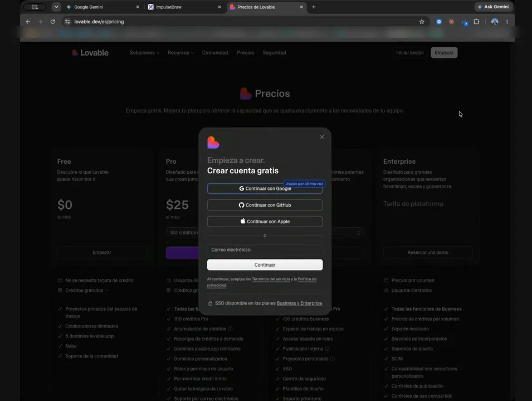Bookmark this page with star icon
Screen dimensions: 532x401
coord(422,22)
